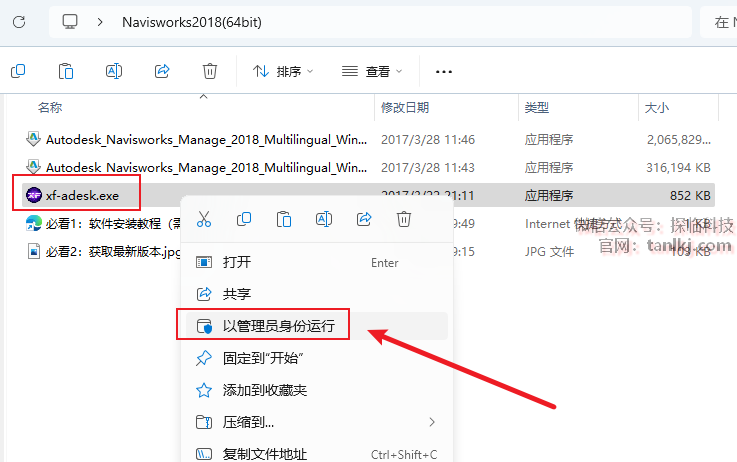Click the Cut scissors icon in context menu
Viewport: 737px width, 462px height.
pyautogui.click(x=204, y=219)
